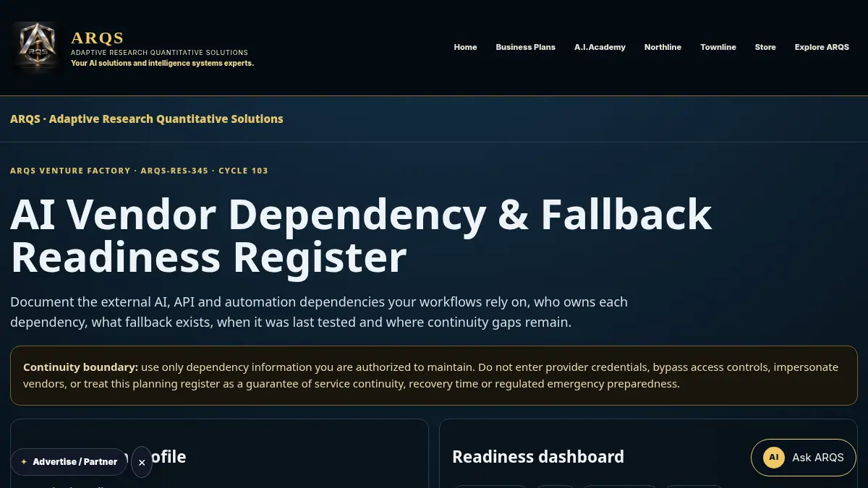Open the Townline navigation link
Screen dimensions: 868x488
click(x=718, y=47)
